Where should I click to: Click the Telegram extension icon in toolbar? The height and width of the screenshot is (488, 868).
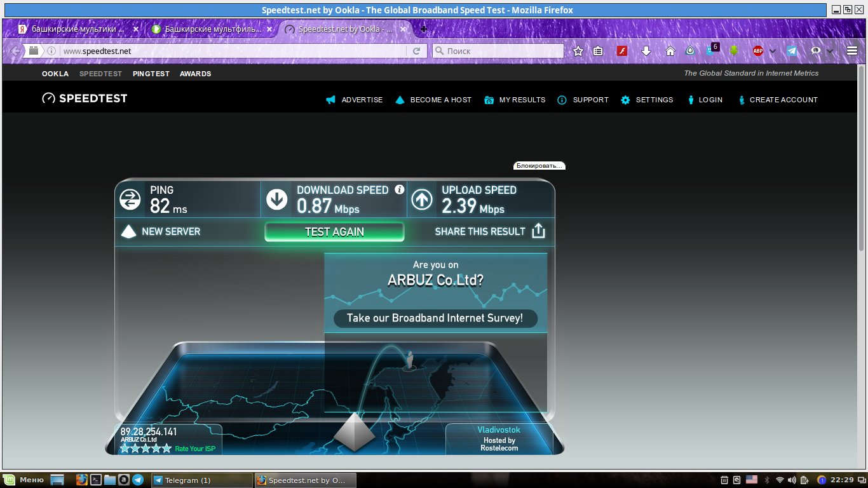tap(792, 51)
